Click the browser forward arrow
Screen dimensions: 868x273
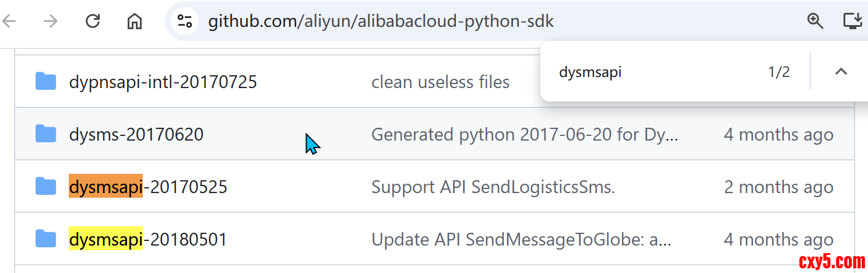click(x=51, y=22)
